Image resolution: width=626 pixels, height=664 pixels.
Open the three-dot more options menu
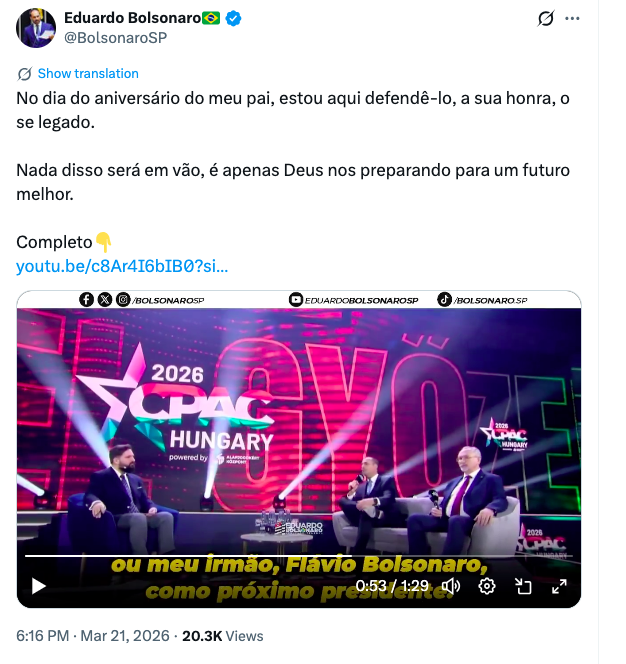(572, 19)
